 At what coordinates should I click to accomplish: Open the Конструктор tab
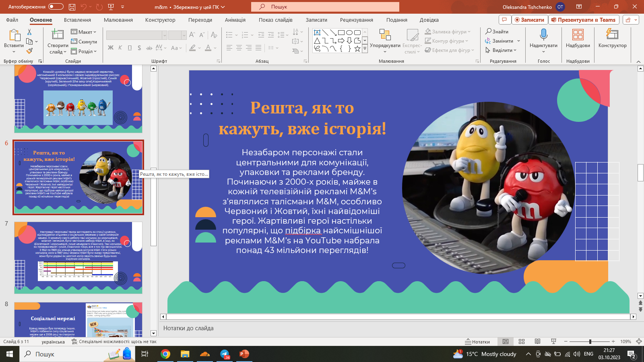[x=160, y=20]
